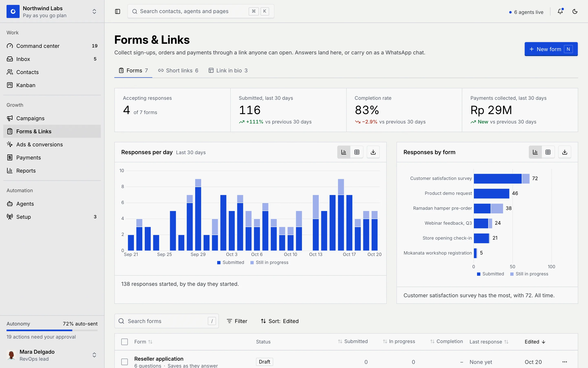Image resolution: width=588 pixels, height=368 pixels.
Task: Show Responses by form as table
Action: click(x=548, y=152)
